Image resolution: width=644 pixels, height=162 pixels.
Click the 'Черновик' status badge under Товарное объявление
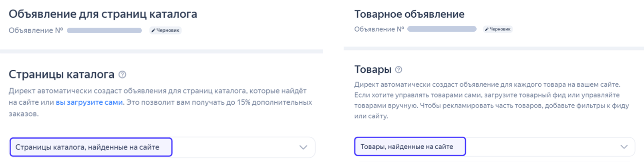498,29
